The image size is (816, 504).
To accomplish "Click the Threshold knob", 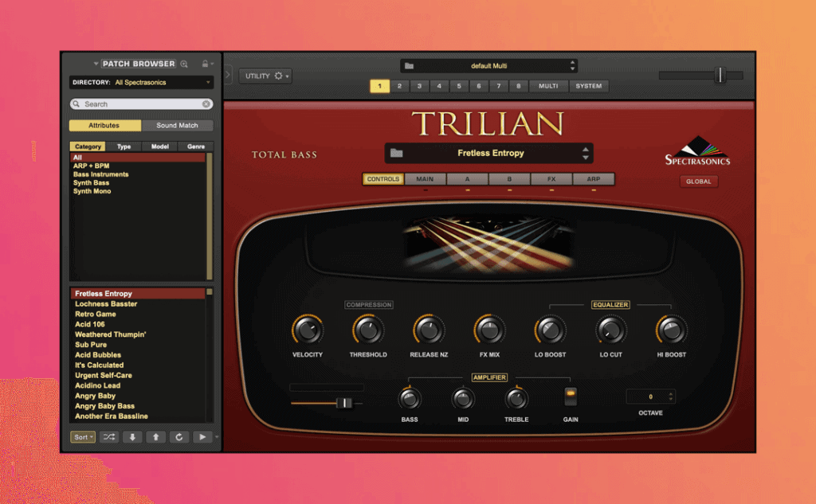I will point(368,330).
